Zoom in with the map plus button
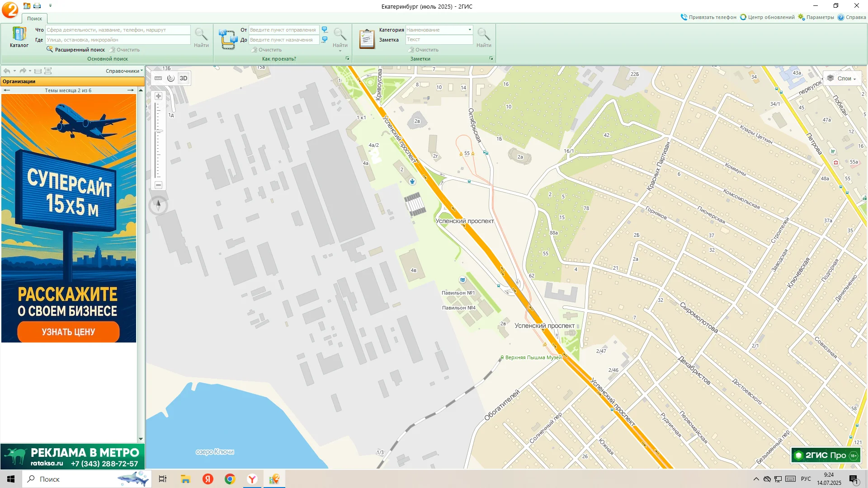This screenshot has height=488, width=868. click(x=158, y=96)
